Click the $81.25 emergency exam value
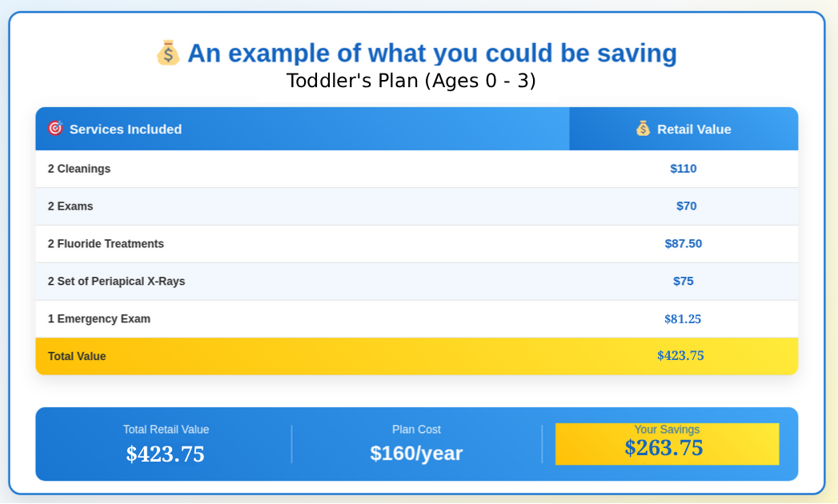This screenshot has height=504, width=838. [683, 319]
